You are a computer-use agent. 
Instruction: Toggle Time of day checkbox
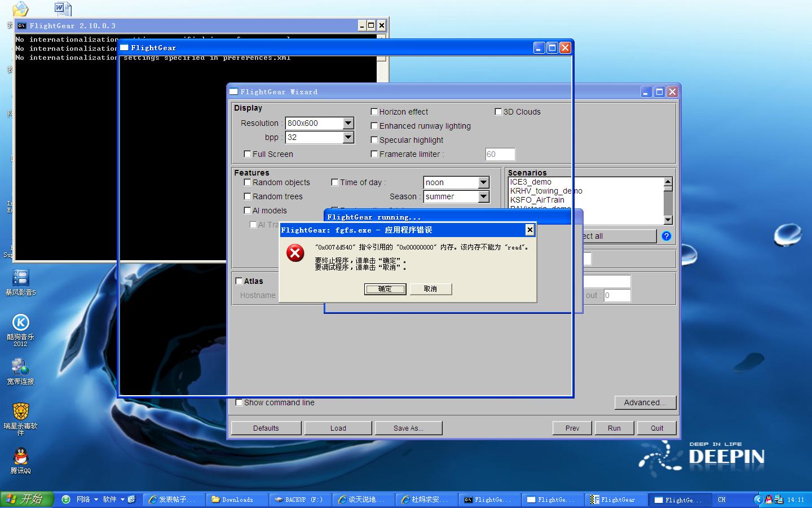pyautogui.click(x=334, y=182)
